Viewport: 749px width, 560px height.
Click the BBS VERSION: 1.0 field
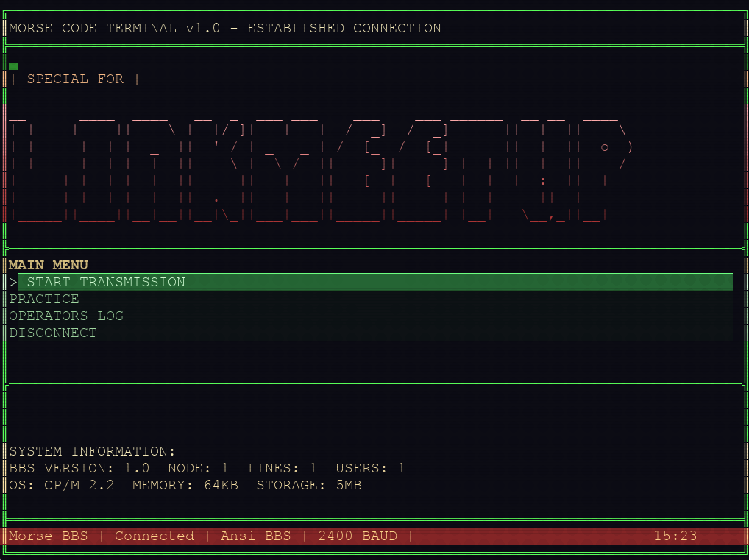(x=79, y=469)
